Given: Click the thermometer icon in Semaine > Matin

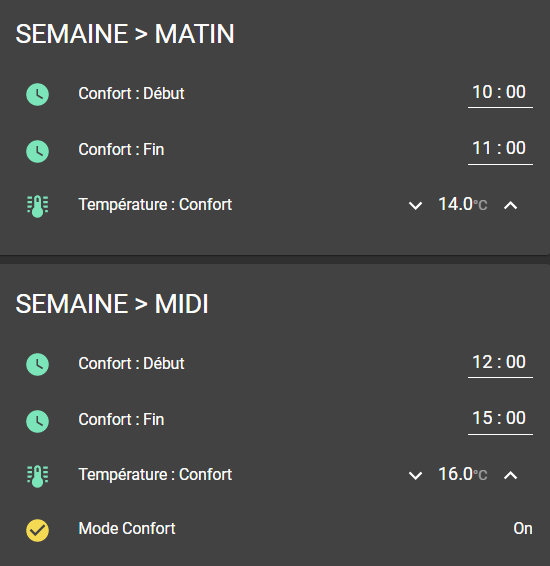Looking at the screenshot, I should 38,206.
